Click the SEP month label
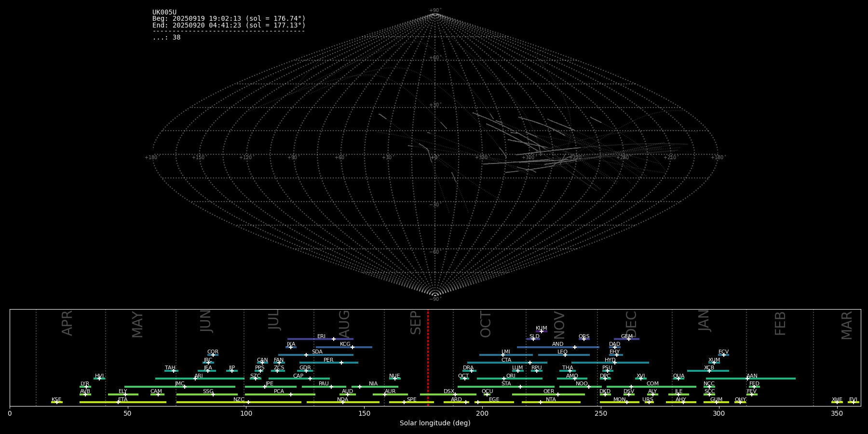868x434 pixels. (x=416, y=323)
